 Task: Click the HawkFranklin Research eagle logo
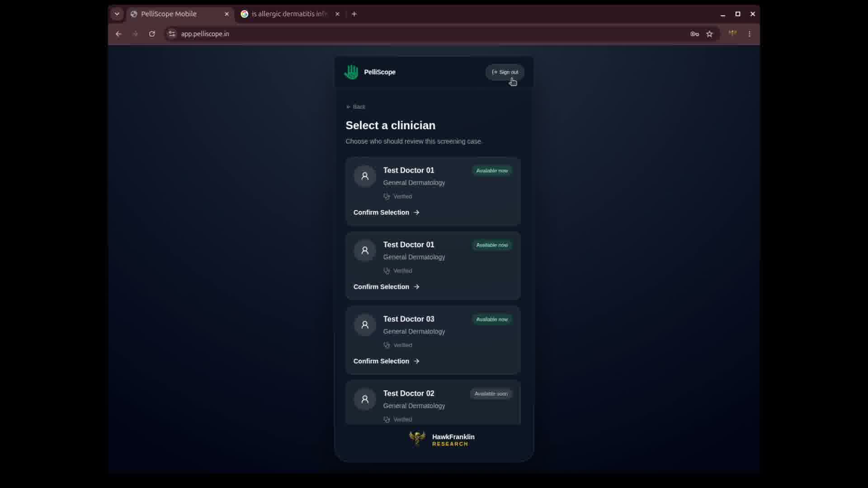click(x=417, y=439)
